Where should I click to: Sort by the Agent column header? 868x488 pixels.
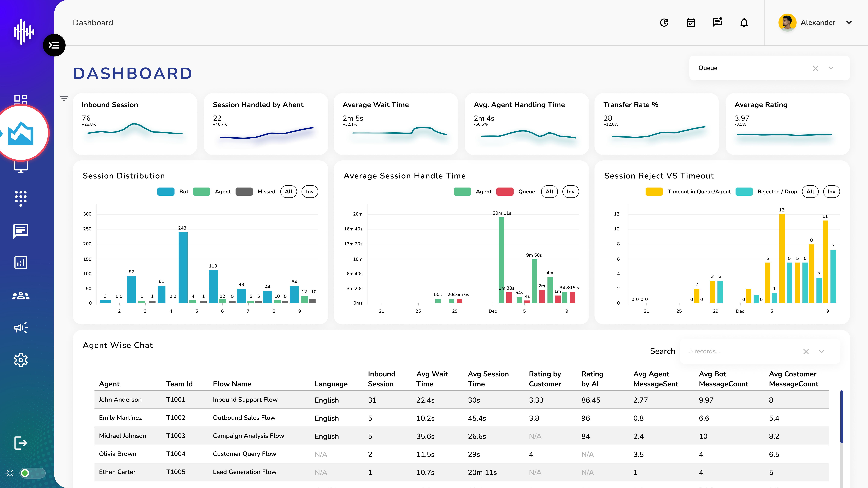tap(109, 384)
